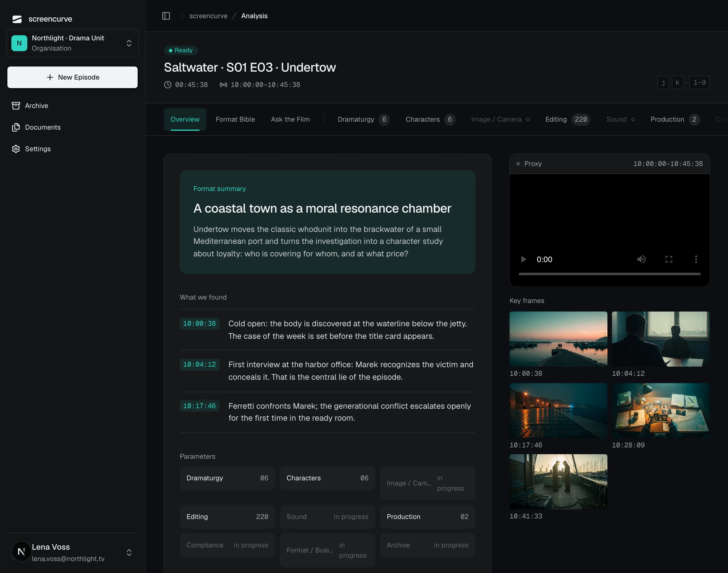Click the Documents pages icon
Image resolution: width=728 pixels, height=573 pixels.
[16, 127]
